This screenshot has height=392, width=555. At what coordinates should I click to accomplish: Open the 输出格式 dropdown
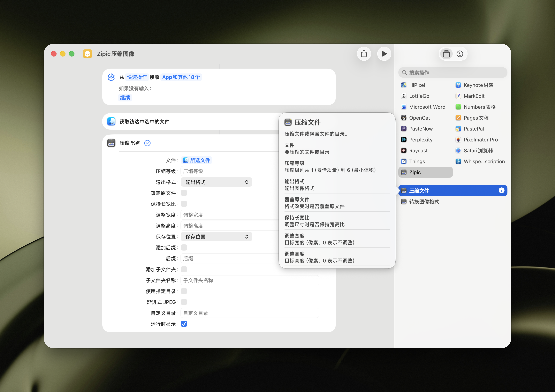[216, 182]
